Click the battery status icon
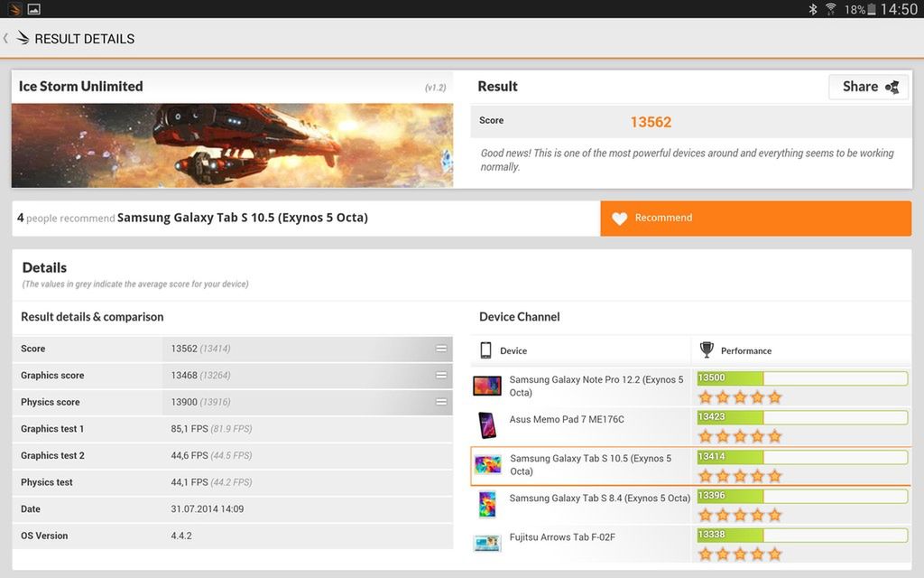 point(871,9)
